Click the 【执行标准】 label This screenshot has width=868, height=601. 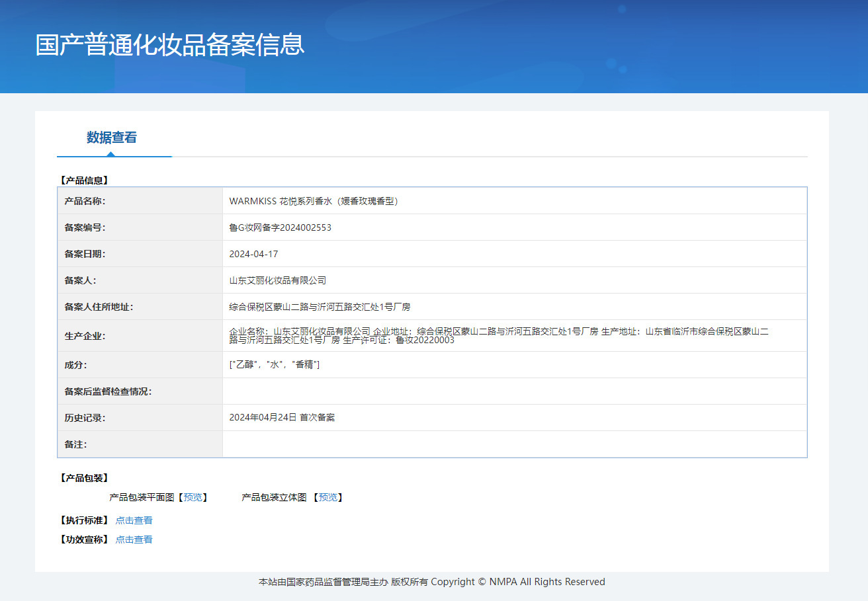pyautogui.click(x=83, y=520)
